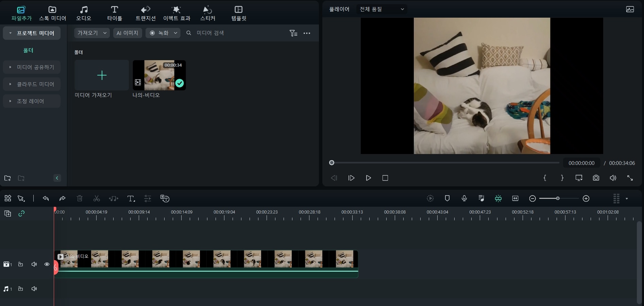The width and height of the screenshot is (644, 306).
Task: Split the clip with the scissors icon
Action: 97,198
